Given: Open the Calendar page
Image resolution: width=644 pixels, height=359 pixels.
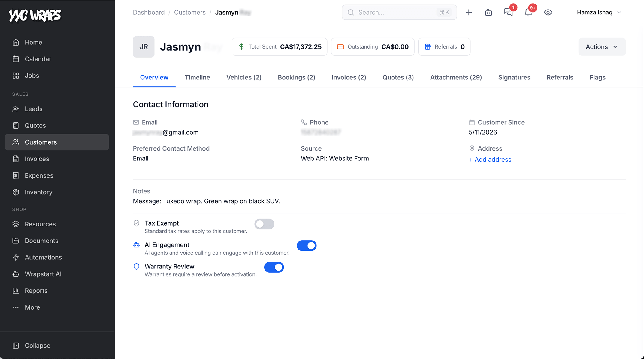Looking at the screenshot, I should pos(57,59).
